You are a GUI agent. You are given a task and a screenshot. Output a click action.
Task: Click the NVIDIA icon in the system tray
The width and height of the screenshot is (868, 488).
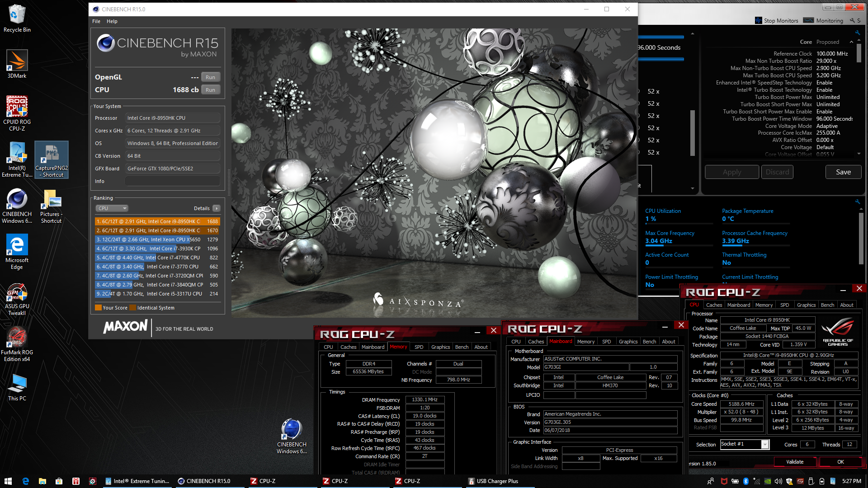pyautogui.click(x=767, y=481)
